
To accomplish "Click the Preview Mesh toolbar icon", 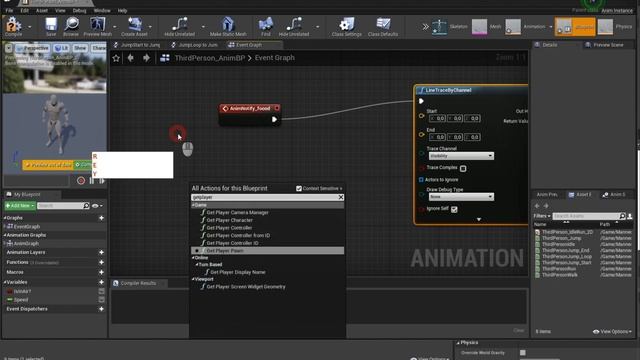I will tap(97, 24).
